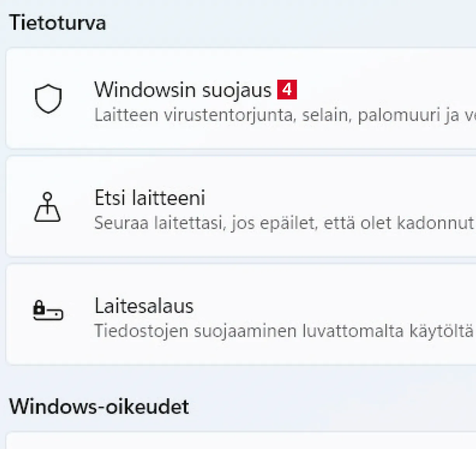Image resolution: width=476 pixels, height=449 pixels.
Task: Click "Seuraa laitettasi" in the description text
Action: [160, 223]
